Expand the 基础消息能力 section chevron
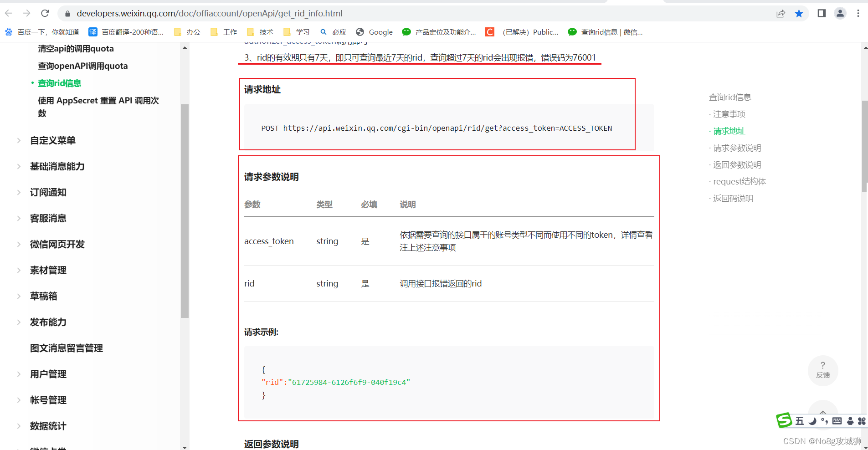Viewport: 868px width, 450px height. tap(19, 166)
